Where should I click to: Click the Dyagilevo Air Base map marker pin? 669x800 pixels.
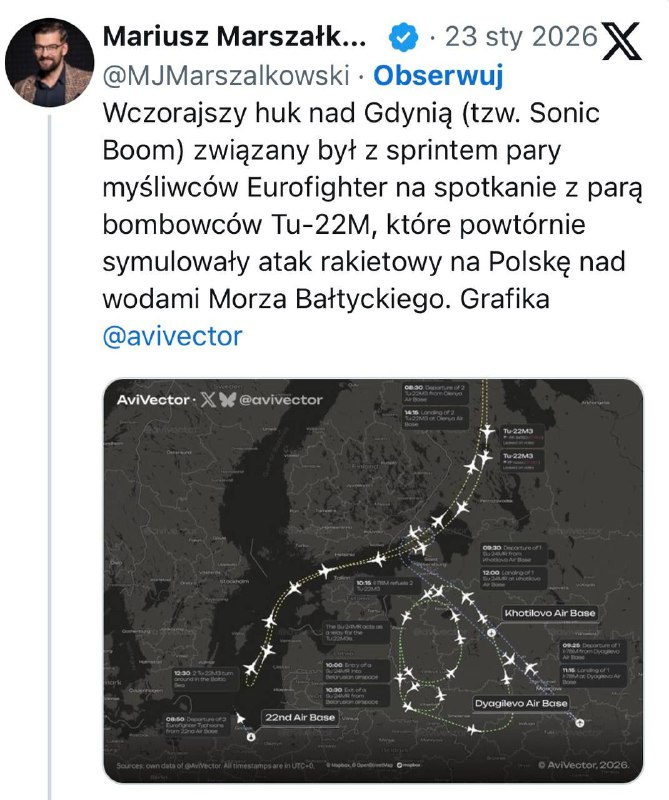click(582, 722)
